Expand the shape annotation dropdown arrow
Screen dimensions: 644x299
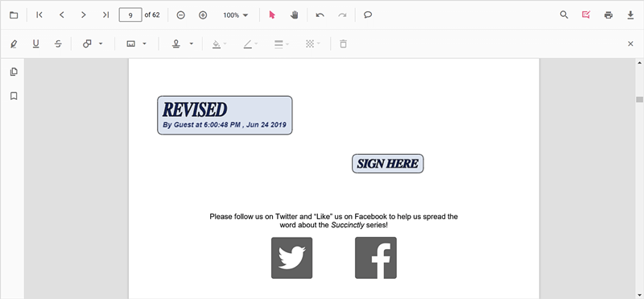(x=101, y=44)
